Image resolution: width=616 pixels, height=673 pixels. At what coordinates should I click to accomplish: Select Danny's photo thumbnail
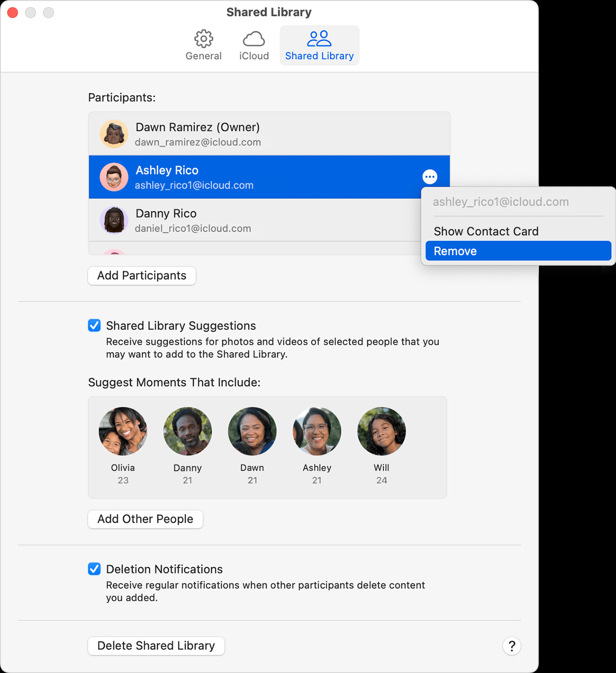(x=188, y=431)
